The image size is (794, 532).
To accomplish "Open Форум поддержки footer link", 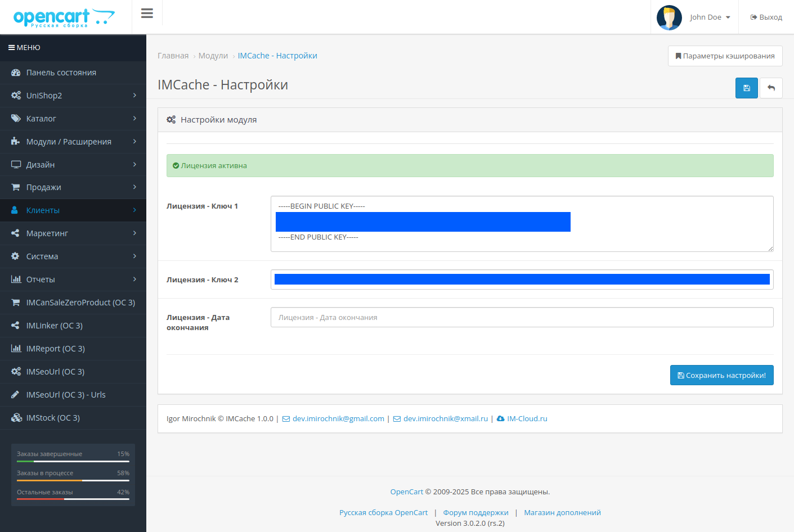I will [475, 513].
